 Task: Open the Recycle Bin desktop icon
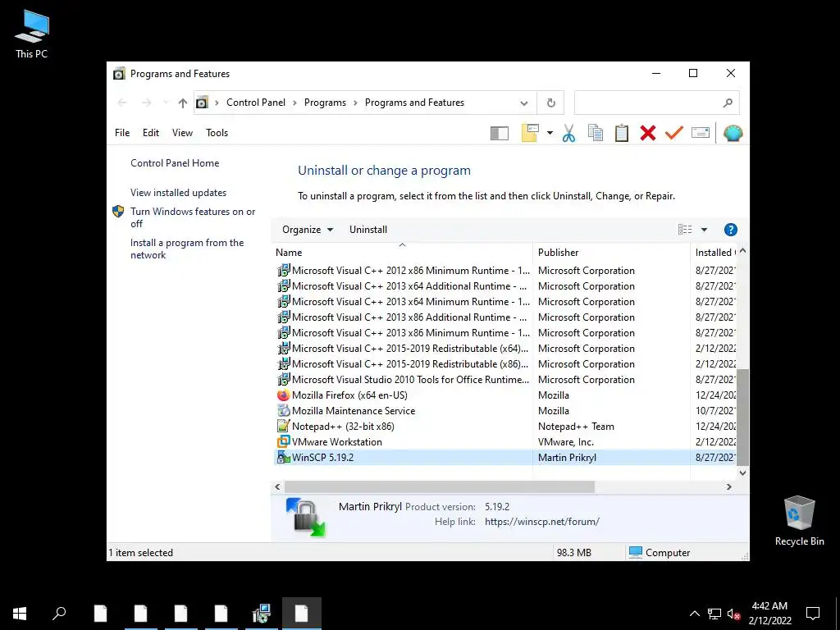pos(799,521)
